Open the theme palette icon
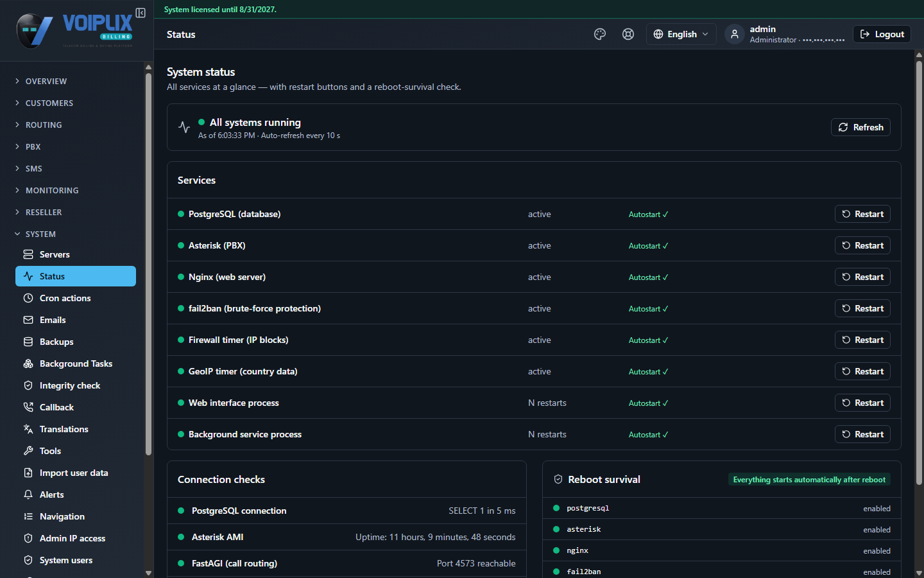 tap(600, 34)
